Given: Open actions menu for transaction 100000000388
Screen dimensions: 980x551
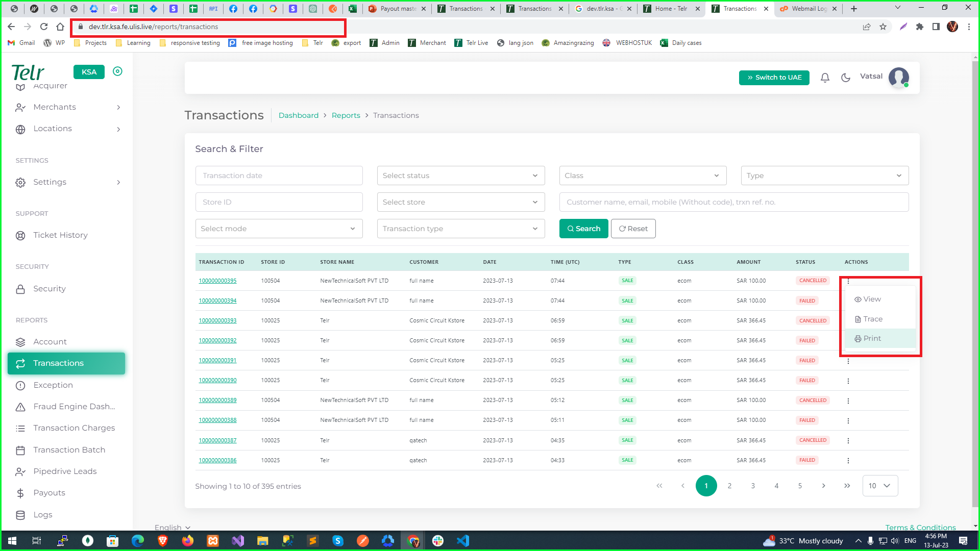Looking at the screenshot, I should coord(848,421).
